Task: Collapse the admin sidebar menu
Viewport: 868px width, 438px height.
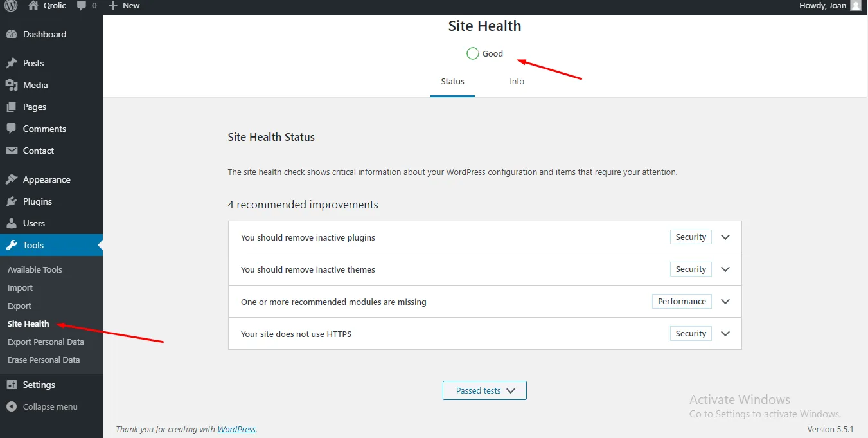Action: coord(49,406)
